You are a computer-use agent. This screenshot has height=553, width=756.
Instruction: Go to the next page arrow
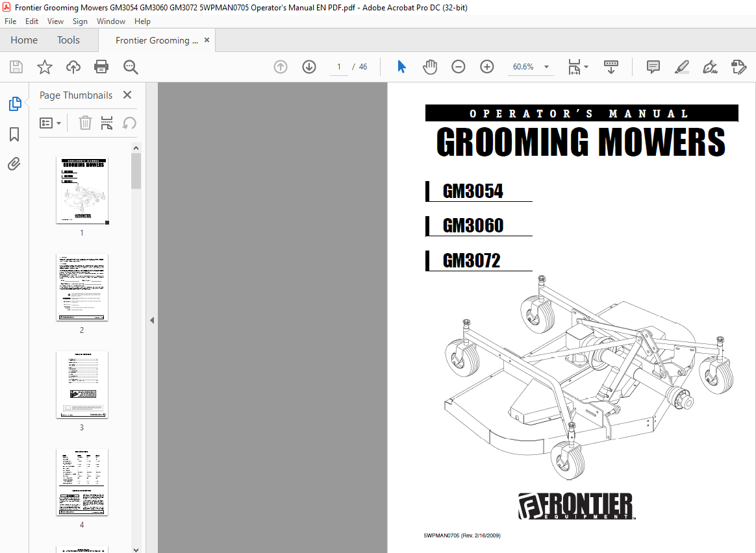309,67
